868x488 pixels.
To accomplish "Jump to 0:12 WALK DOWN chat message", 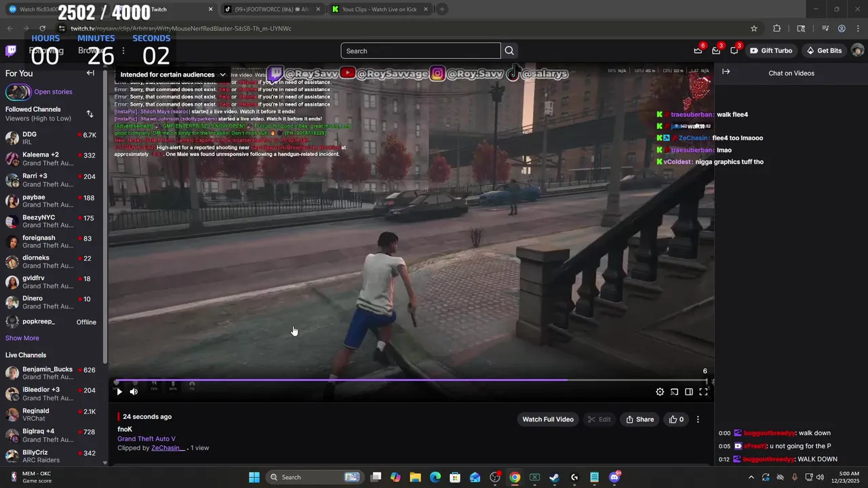I will 778,460.
